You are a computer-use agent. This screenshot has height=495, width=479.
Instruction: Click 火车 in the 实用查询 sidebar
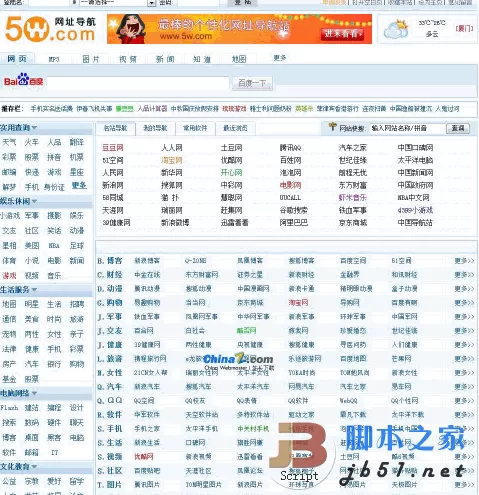32,142
